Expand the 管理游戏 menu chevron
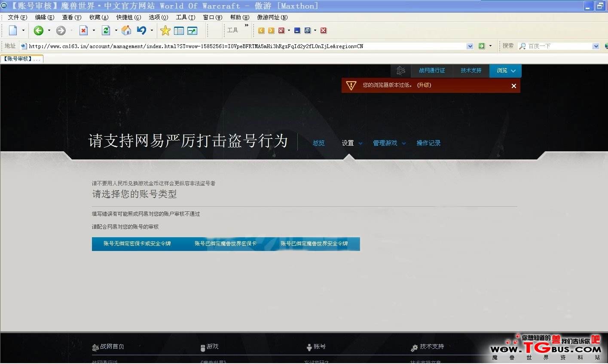This screenshot has height=364, width=608. coord(404,144)
